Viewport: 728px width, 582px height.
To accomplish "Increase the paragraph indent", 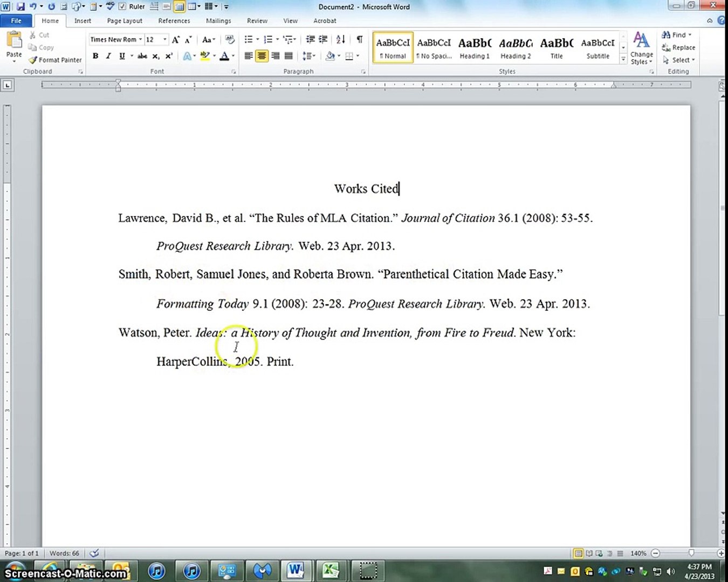I will [x=323, y=39].
